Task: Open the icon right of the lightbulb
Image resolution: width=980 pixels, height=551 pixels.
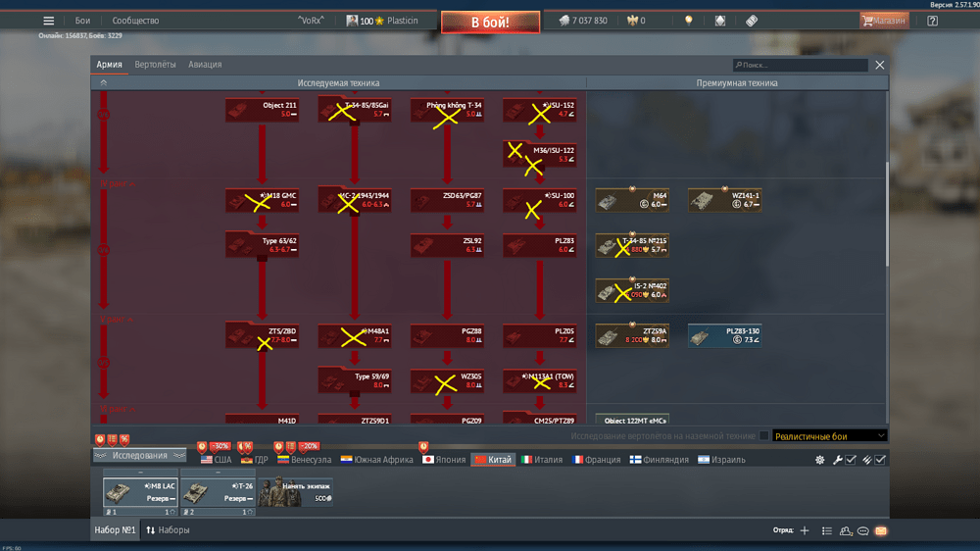Action: coord(720,21)
